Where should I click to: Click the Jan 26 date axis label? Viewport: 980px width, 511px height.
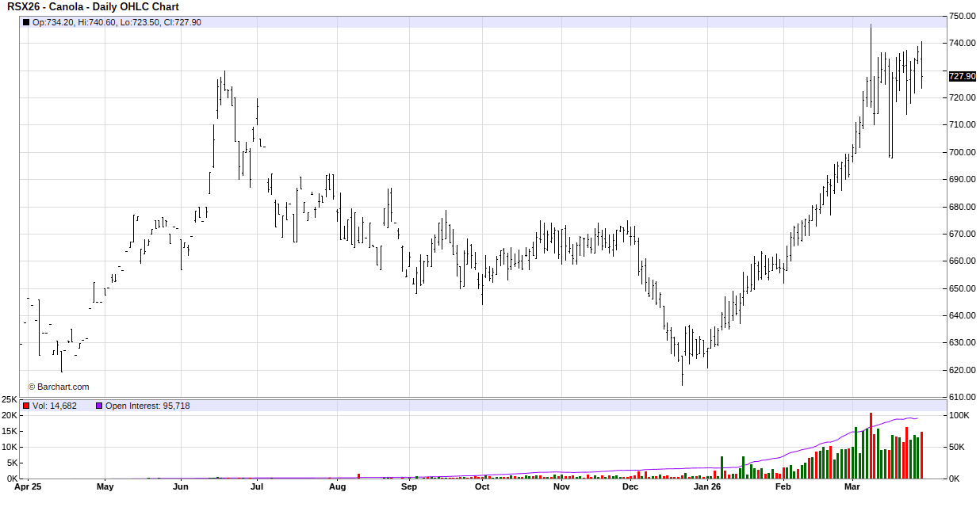click(x=707, y=487)
